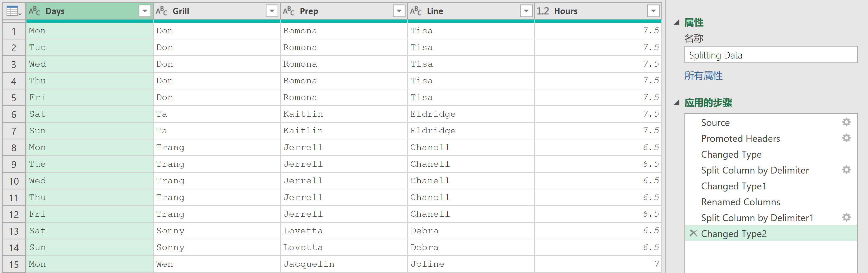
Task: Open the gear settings for Split Column by Delimiter
Action: pyautogui.click(x=846, y=170)
